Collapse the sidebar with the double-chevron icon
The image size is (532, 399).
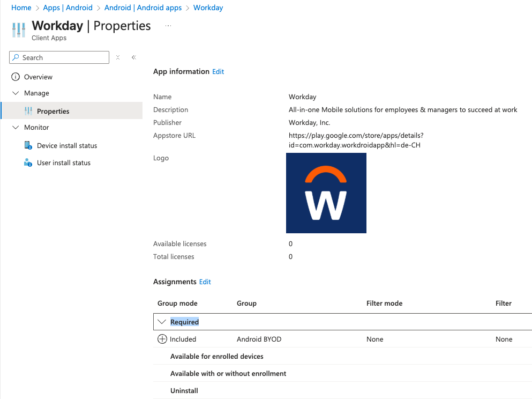point(133,57)
